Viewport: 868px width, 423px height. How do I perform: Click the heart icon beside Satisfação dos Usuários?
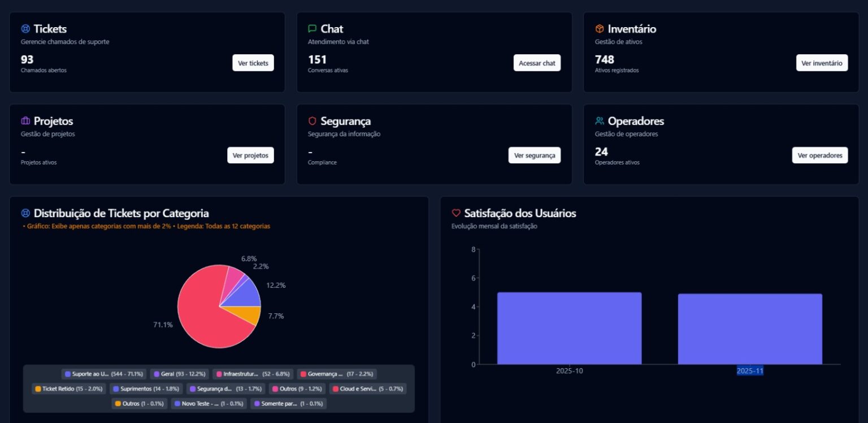(x=456, y=213)
